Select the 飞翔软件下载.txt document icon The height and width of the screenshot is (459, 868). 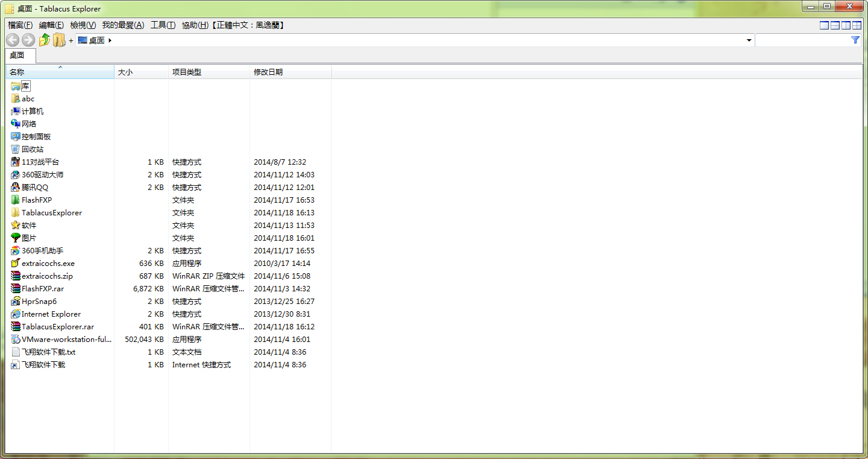[16, 352]
